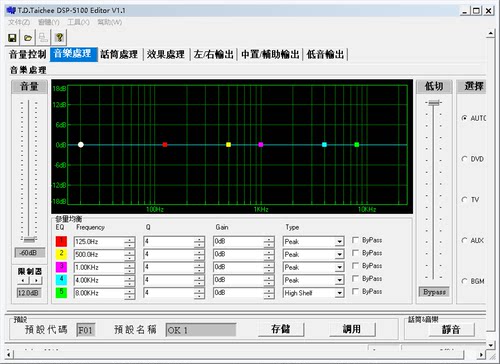Open Type dropdown for EQ band 4

click(339, 280)
